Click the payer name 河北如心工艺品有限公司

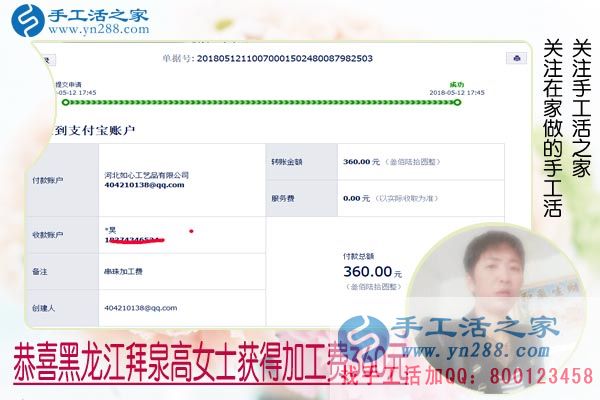point(147,175)
